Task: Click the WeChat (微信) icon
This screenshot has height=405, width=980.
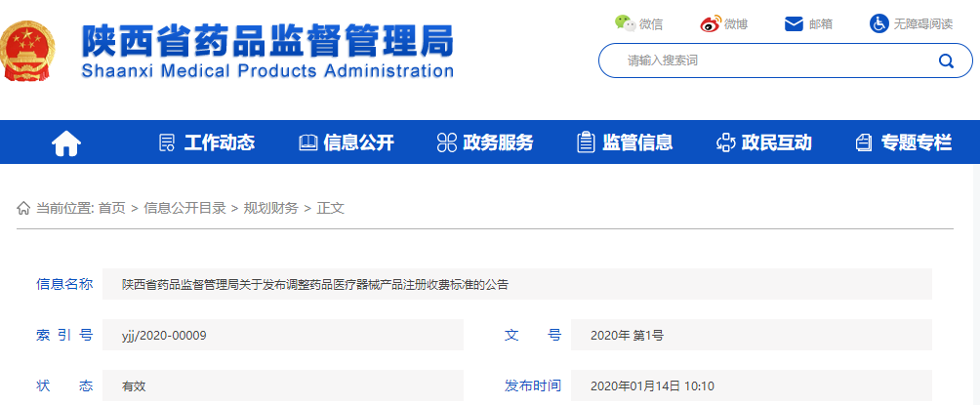Action: pos(625,23)
